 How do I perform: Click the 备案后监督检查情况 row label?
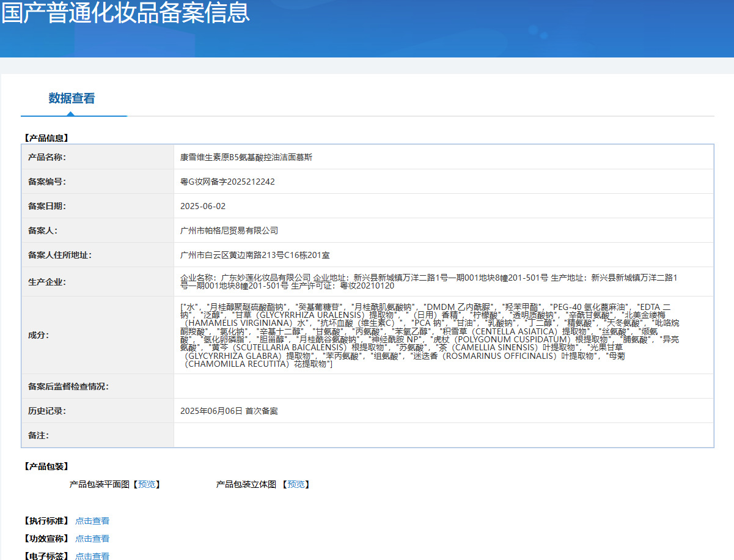click(x=68, y=386)
